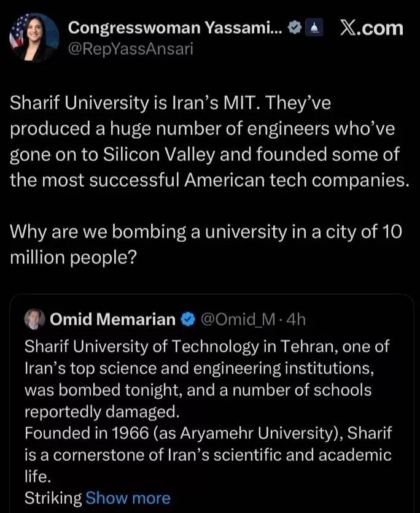Open Omid Memarian's profile name
Screen dimensions: 420x513
[112, 319]
